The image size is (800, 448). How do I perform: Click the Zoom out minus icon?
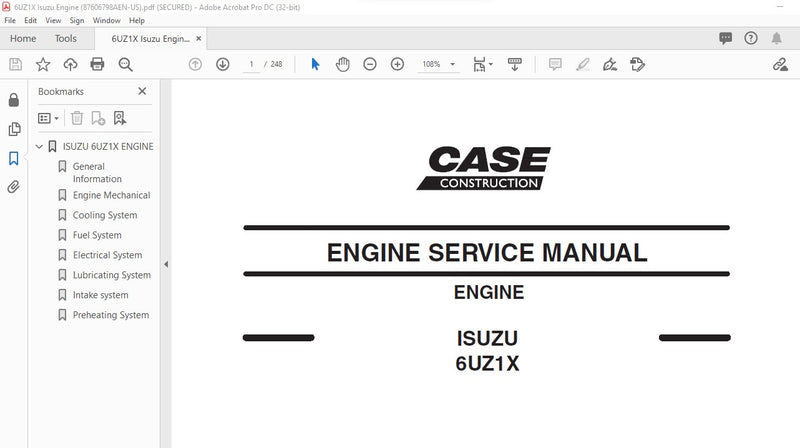[370, 64]
